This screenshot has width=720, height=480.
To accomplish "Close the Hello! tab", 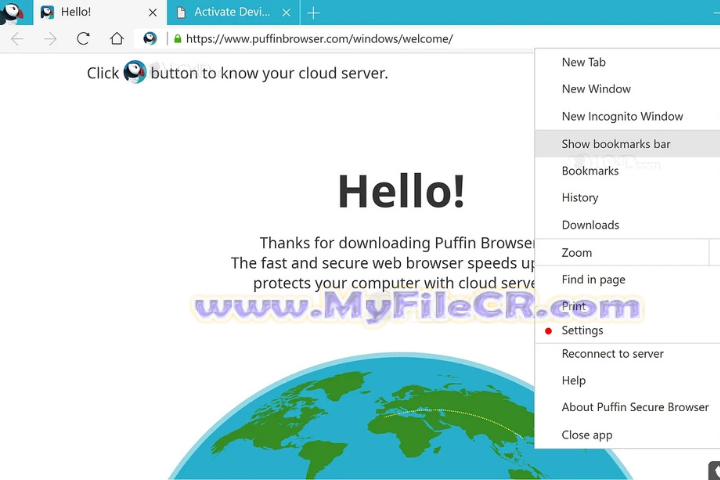I will click(152, 13).
